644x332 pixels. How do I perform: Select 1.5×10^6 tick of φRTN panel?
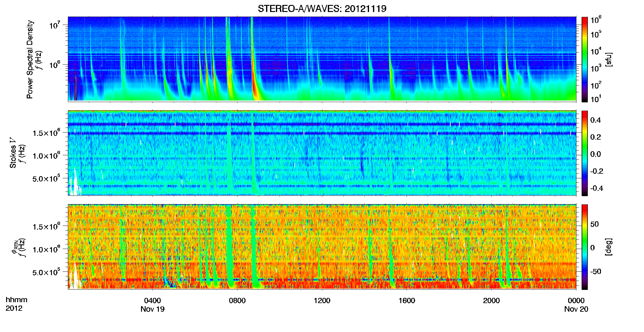(x=46, y=226)
